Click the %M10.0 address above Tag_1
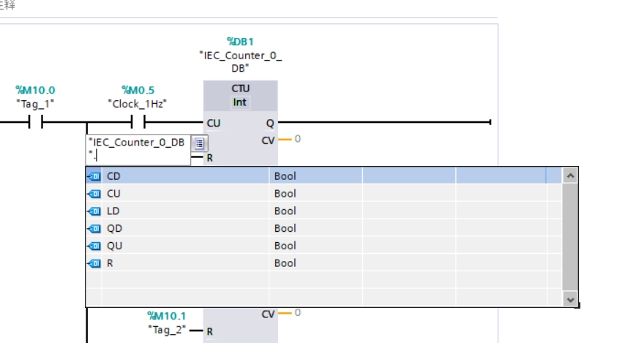 tap(35, 90)
